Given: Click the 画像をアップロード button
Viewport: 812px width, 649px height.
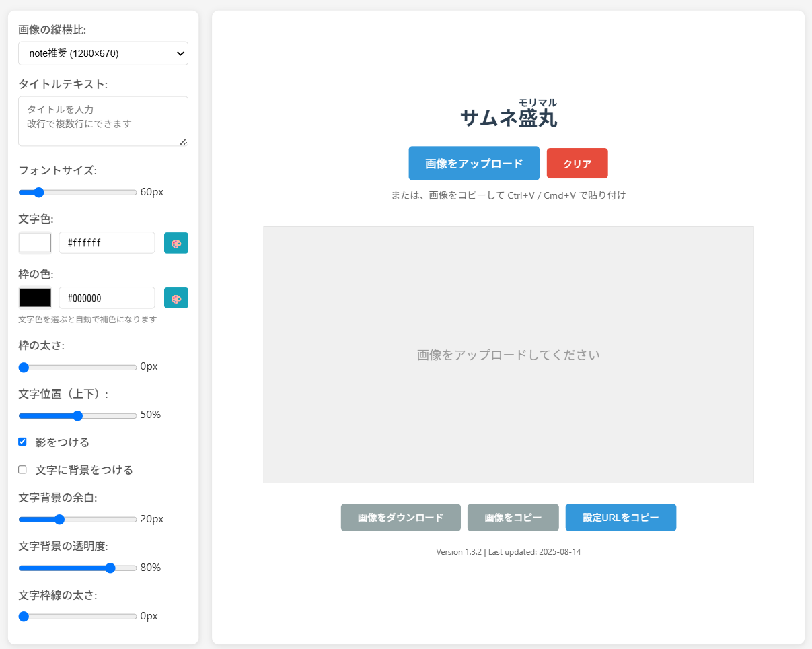Looking at the screenshot, I should [x=474, y=164].
